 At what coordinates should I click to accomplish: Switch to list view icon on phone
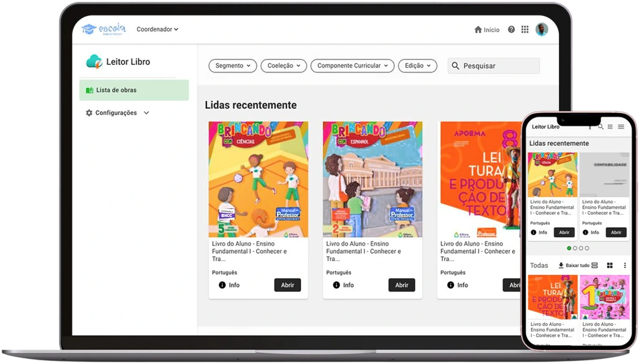tap(595, 266)
